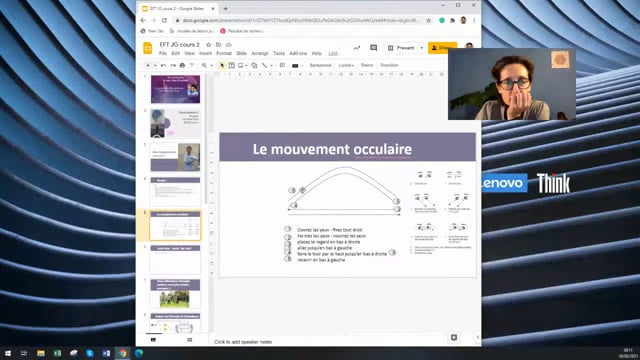The image size is (640, 360).
Task: Open the insert image dropdown arrow
Action: click(247, 65)
